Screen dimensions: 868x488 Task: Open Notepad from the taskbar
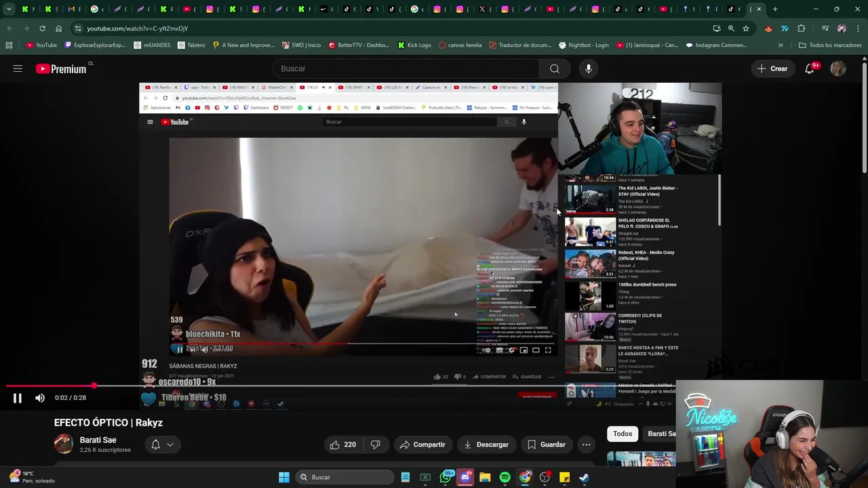pos(406,477)
